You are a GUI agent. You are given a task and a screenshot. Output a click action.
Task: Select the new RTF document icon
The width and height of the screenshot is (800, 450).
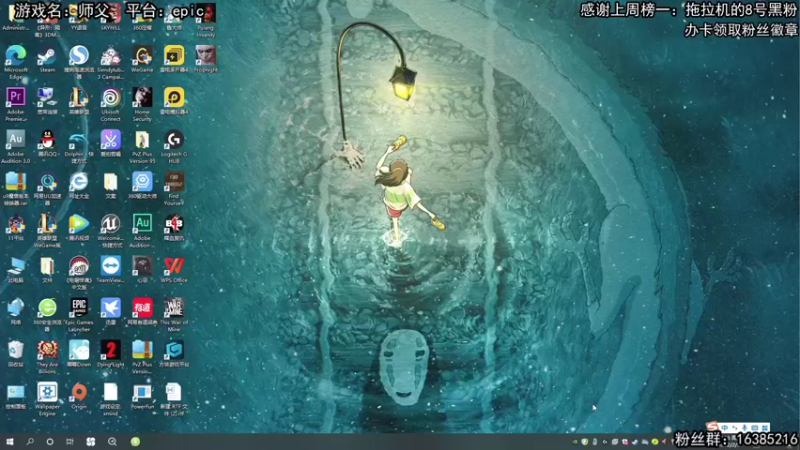(x=174, y=392)
